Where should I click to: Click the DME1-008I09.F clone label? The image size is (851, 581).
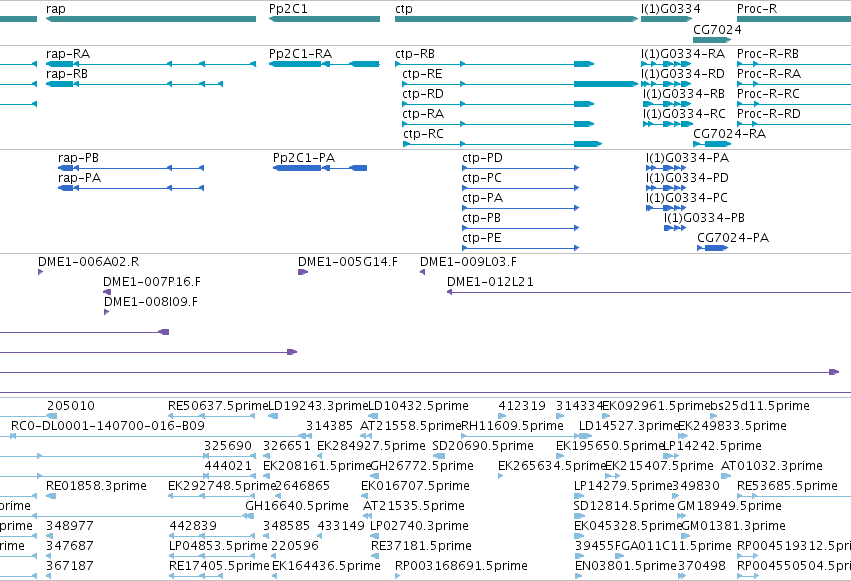point(151,303)
